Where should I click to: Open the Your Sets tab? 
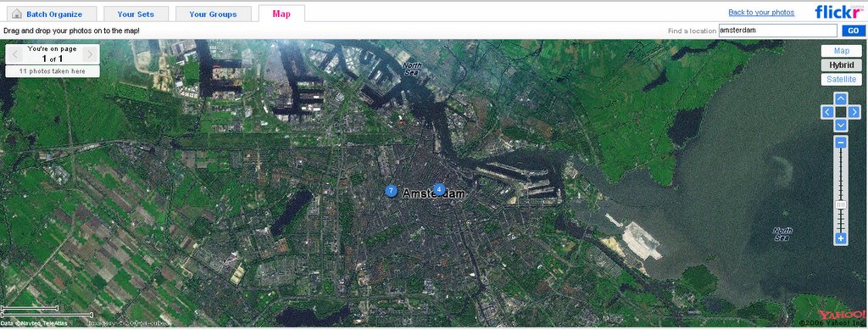click(136, 14)
